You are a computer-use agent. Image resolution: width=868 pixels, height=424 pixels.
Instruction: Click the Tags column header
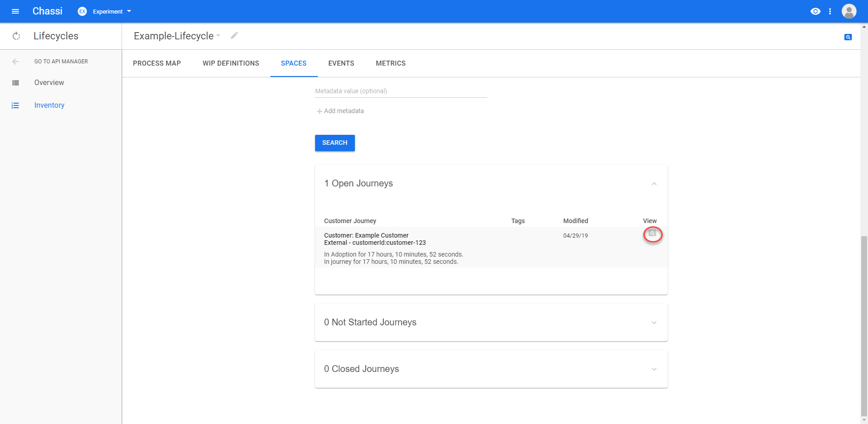pos(518,221)
